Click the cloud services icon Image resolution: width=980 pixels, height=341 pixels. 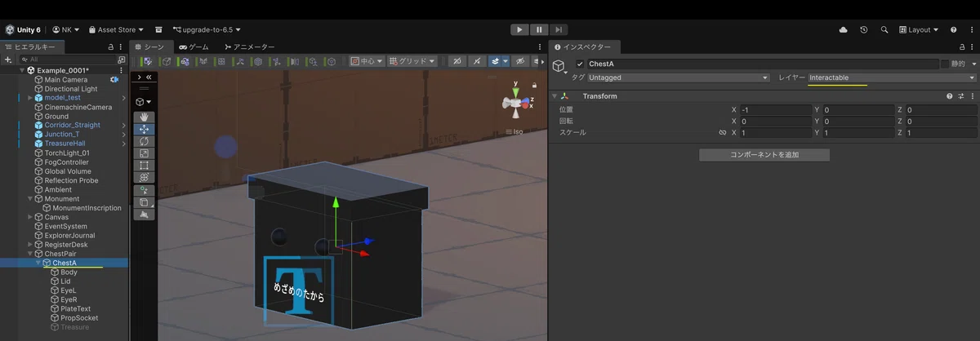pos(843,29)
